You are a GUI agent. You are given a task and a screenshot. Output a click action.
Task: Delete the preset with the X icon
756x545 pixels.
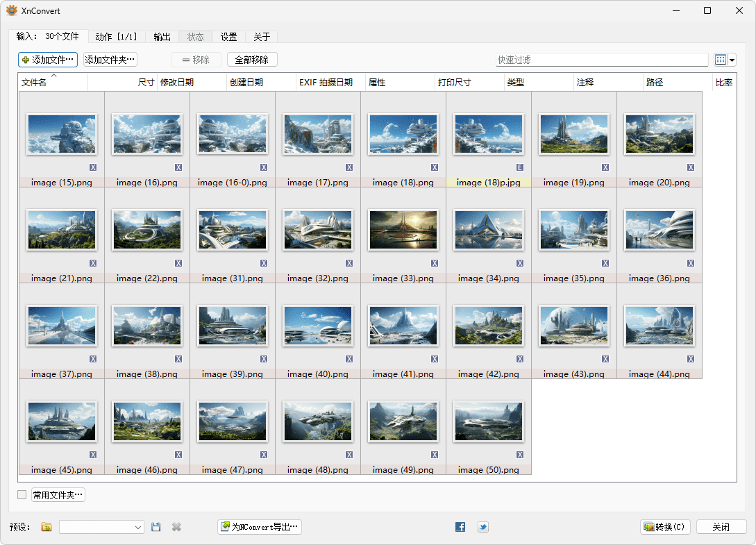pos(176,527)
